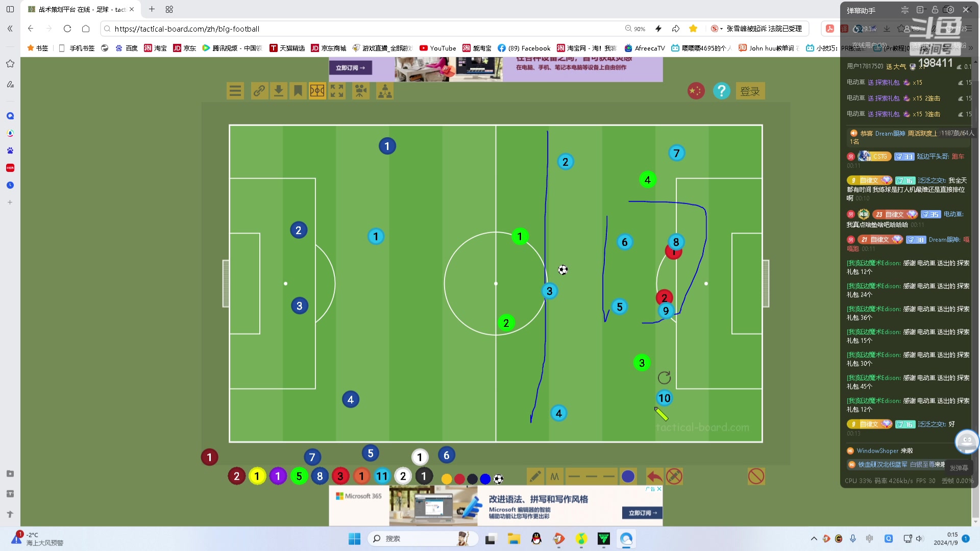980x551 pixels.
Task: Switch to the 战术策划平台 browser tab
Action: [82, 9]
